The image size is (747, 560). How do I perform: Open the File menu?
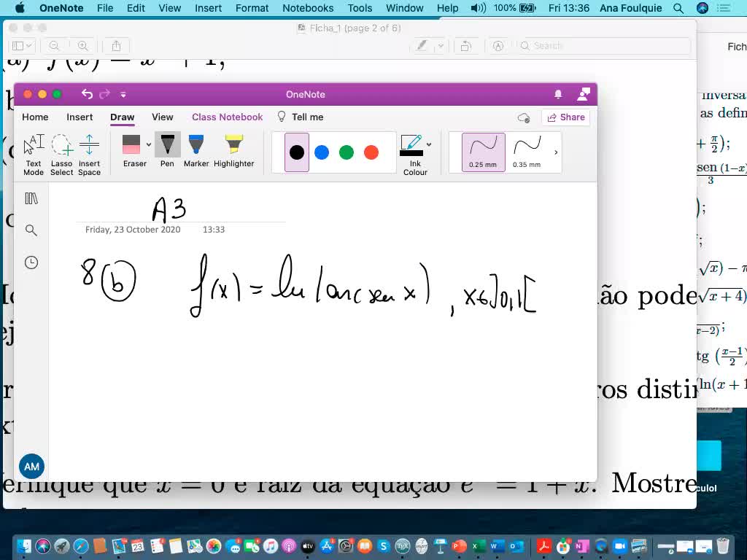[x=105, y=8]
